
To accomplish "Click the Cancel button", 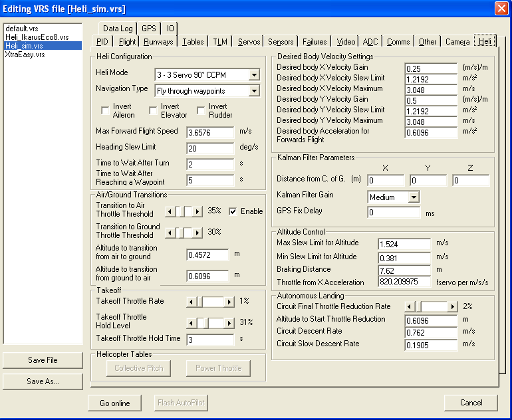I will pos(471,403).
